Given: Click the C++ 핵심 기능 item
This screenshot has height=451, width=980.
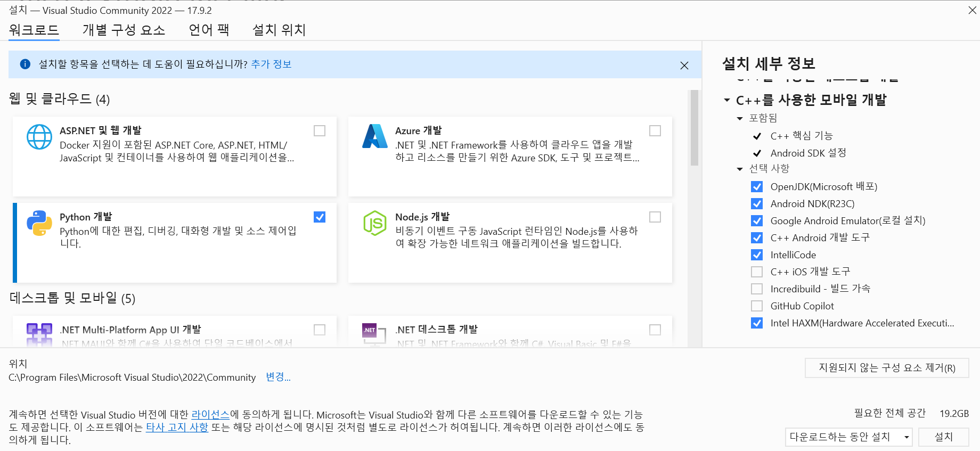Looking at the screenshot, I should [x=802, y=136].
